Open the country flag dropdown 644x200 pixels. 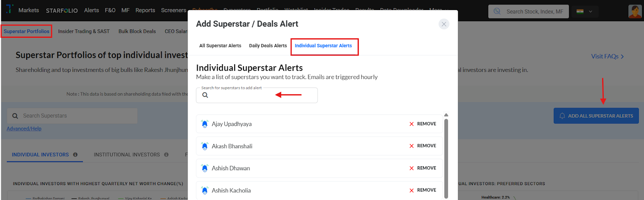tap(584, 12)
